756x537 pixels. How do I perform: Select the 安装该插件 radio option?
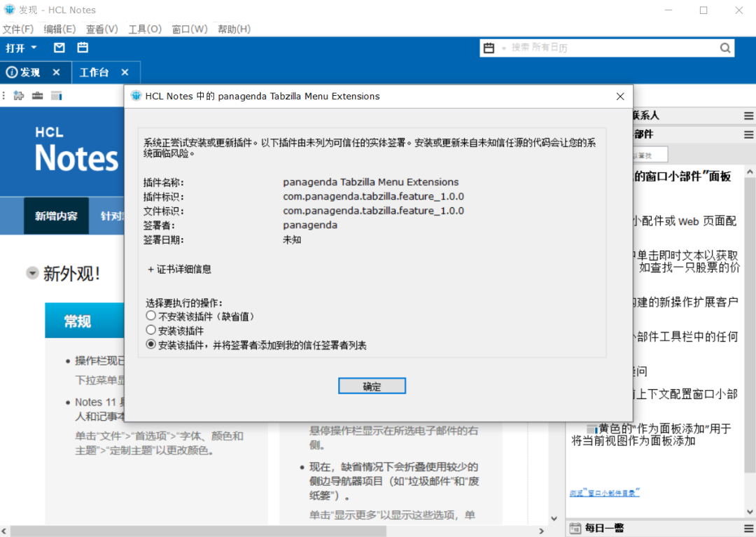pos(151,330)
